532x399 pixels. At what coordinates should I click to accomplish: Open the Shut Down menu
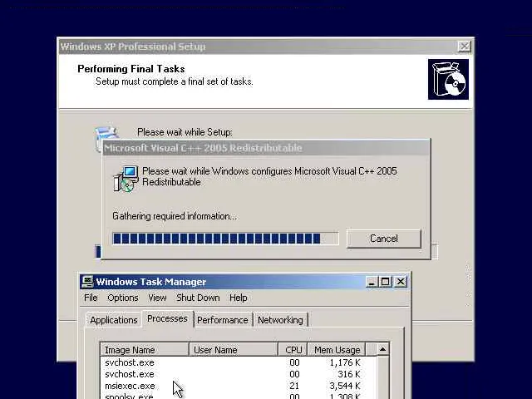tap(198, 298)
